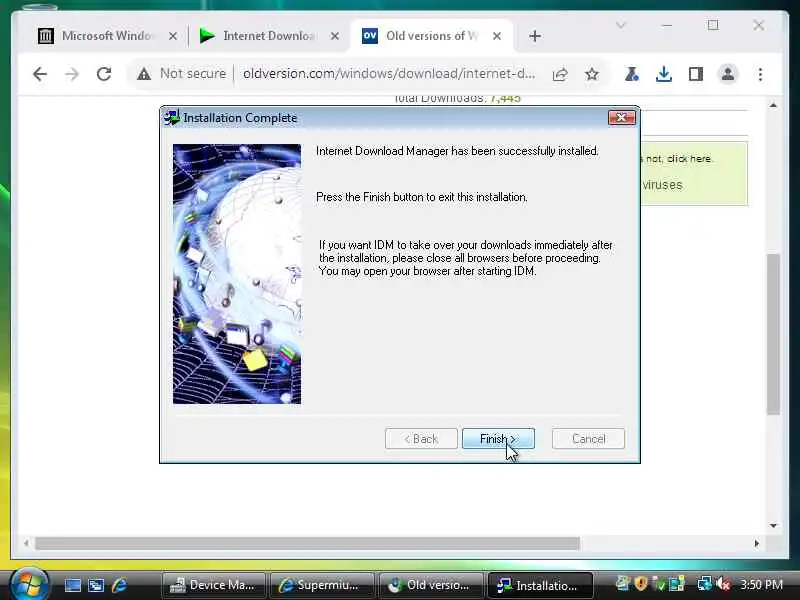Open the browser downloads icon
Viewport: 800px width, 600px height.
pyautogui.click(x=663, y=74)
